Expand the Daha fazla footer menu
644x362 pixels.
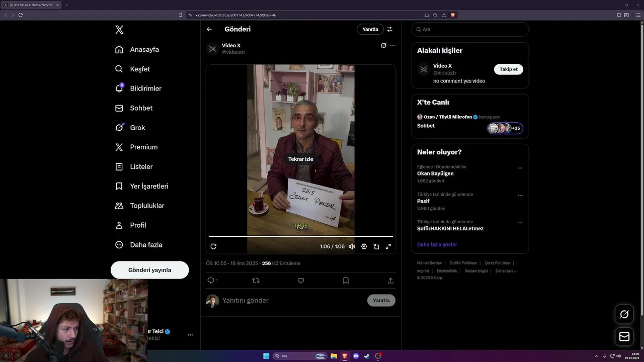click(506, 271)
